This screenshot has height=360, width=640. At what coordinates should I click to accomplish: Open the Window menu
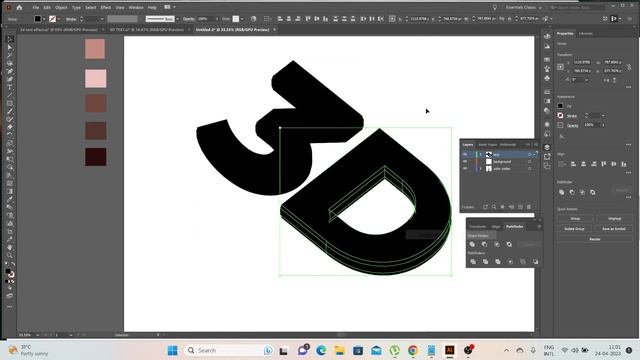point(136,7)
